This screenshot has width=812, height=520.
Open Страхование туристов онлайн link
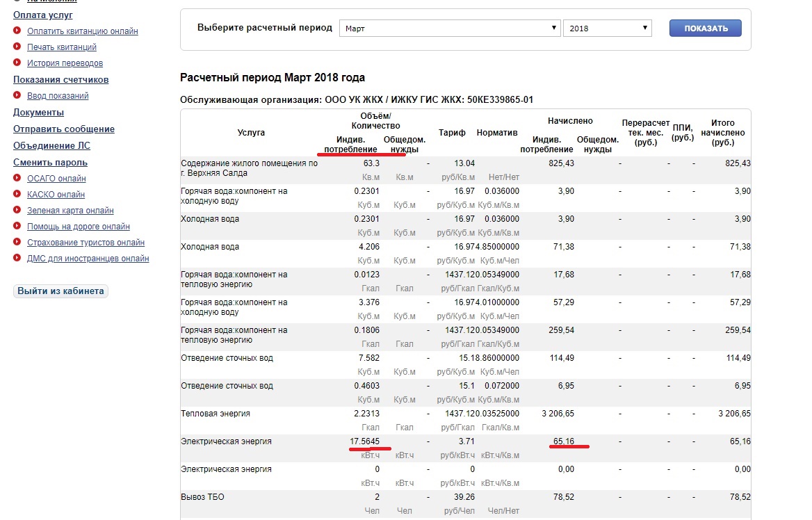click(86, 243)
